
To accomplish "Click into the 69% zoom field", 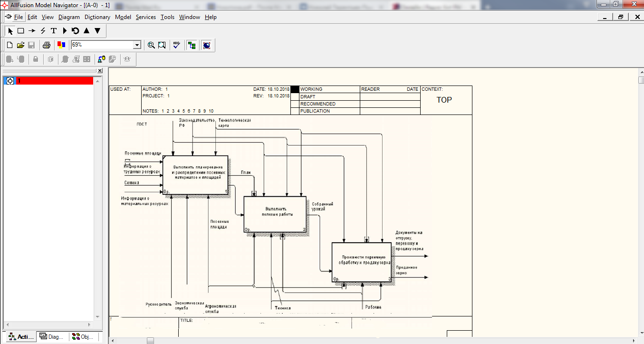I will (x=102, y=45).
